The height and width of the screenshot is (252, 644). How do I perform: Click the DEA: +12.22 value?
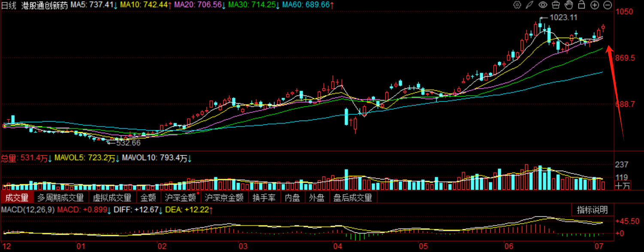190,210
